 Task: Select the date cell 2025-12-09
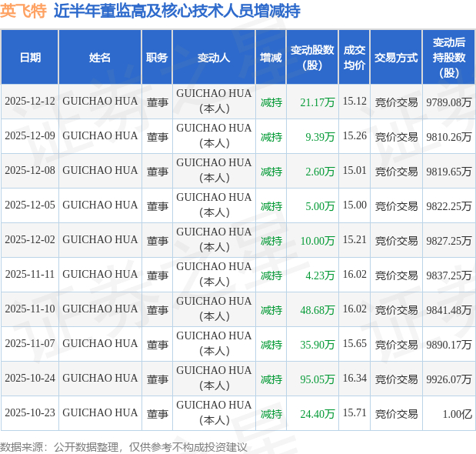(30, 136)
